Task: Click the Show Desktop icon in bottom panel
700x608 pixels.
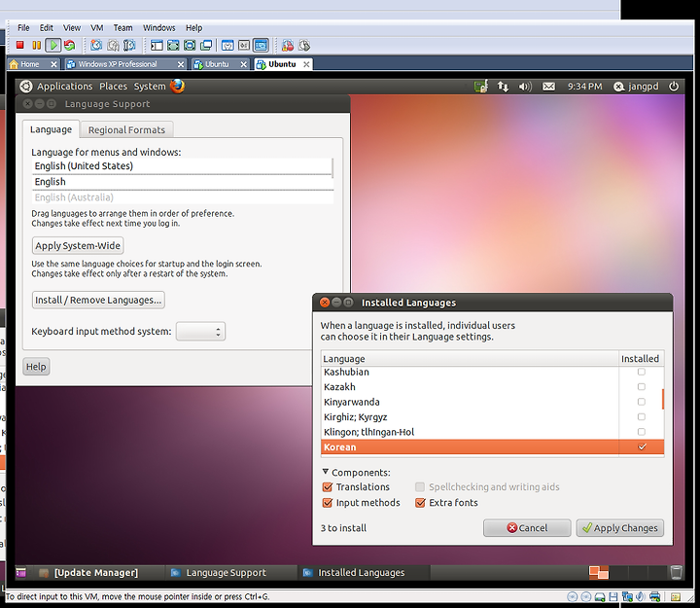Action: pos(21,572)
